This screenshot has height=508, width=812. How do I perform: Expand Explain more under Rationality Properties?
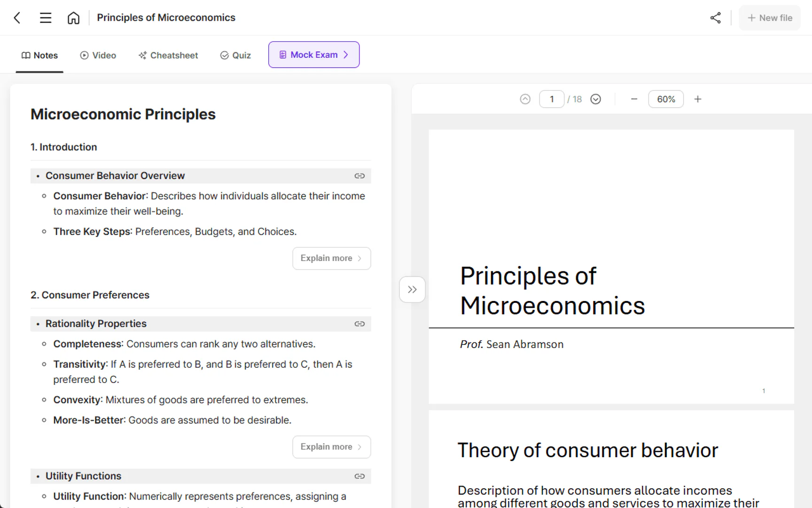[331, 447]
